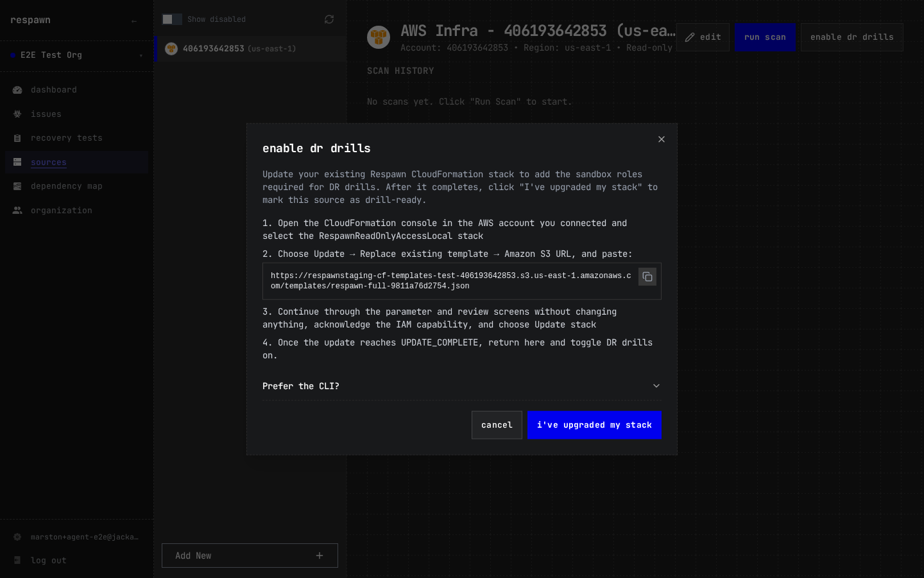This screenshot has height=578, width=924.
Task: Click the log out door icon
Action: click(17, 561)
